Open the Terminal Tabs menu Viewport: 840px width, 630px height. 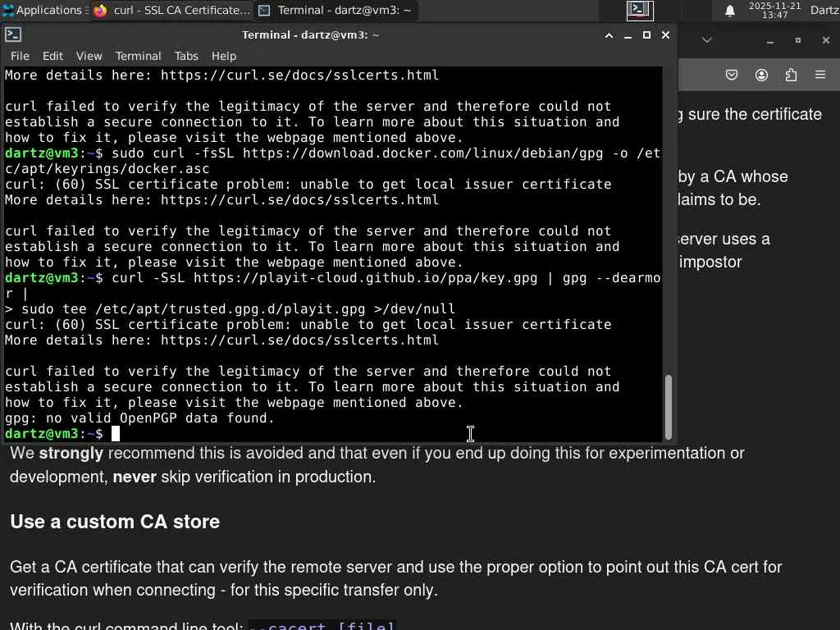(186, 56)
